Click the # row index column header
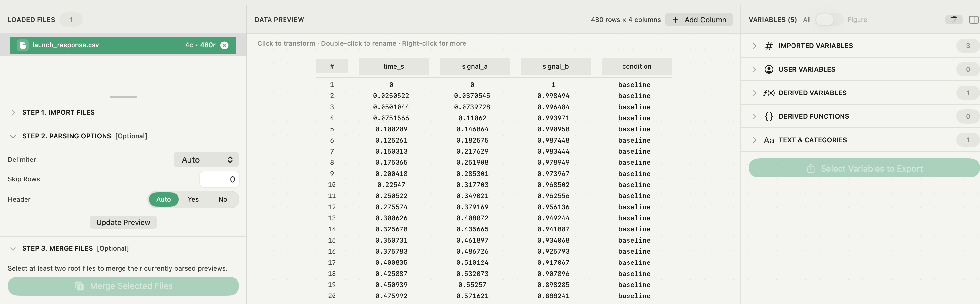The image size is (980, 304). coord(332,67)
